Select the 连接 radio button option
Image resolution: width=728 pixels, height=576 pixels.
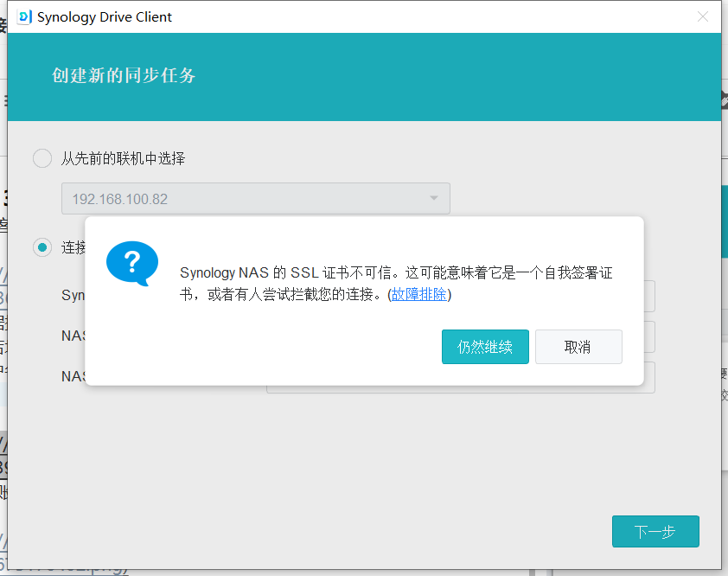pyautogui.click(x=42, y=247)
